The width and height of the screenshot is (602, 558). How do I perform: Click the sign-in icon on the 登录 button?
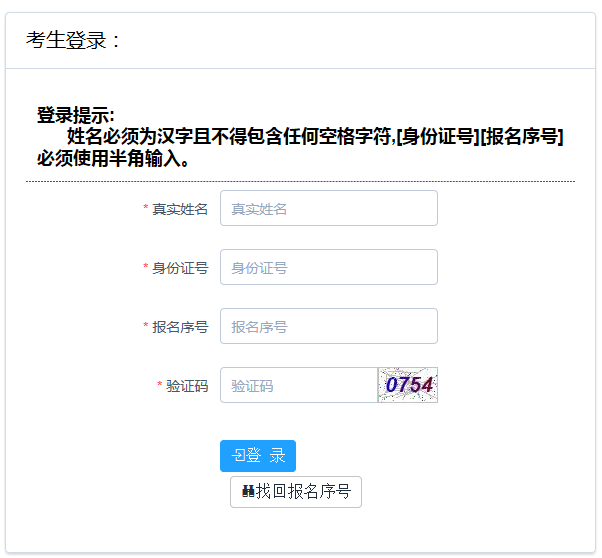(238, 456)
